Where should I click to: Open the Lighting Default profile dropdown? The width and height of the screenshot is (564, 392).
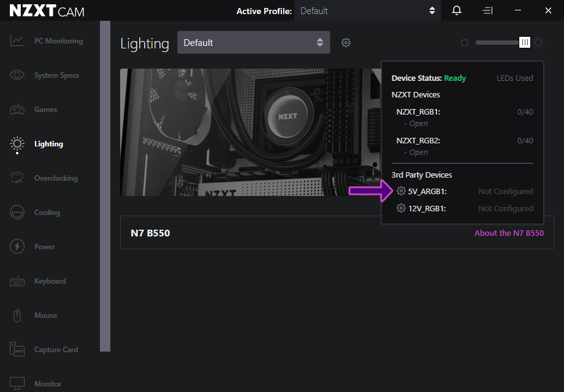coord(253,43)
